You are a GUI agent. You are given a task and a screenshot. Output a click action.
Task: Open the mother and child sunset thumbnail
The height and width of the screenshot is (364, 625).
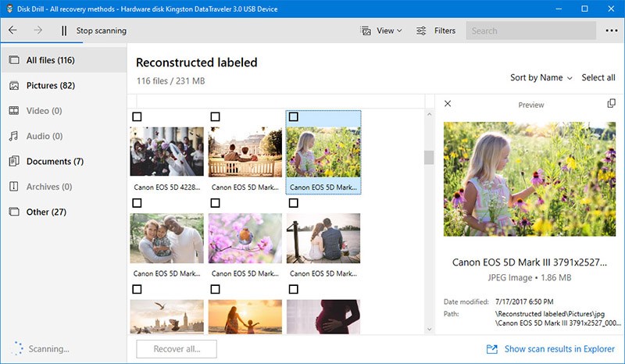[245, 317]
